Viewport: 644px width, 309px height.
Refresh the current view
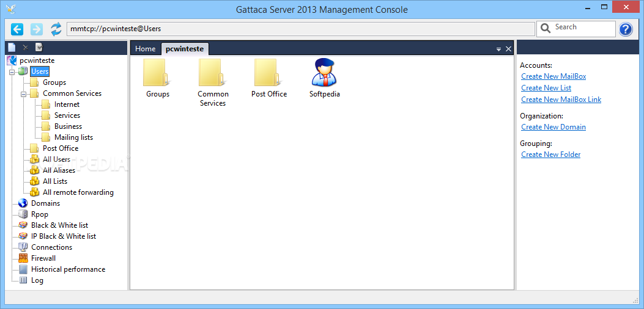tap(56, 29)
